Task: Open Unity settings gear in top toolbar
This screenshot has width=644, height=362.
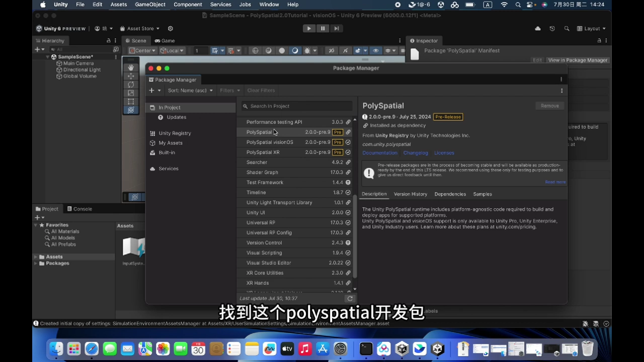Action: click(x=170, y=29)
